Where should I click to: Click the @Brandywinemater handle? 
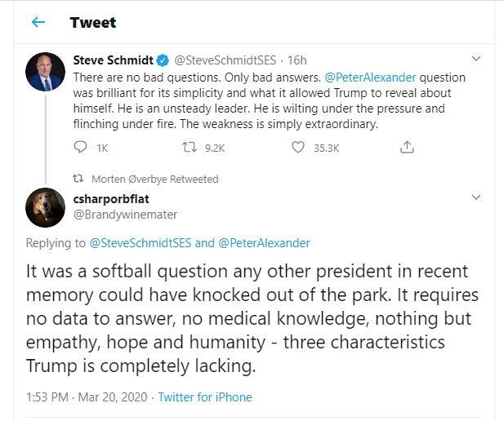(x=125, y=214)
